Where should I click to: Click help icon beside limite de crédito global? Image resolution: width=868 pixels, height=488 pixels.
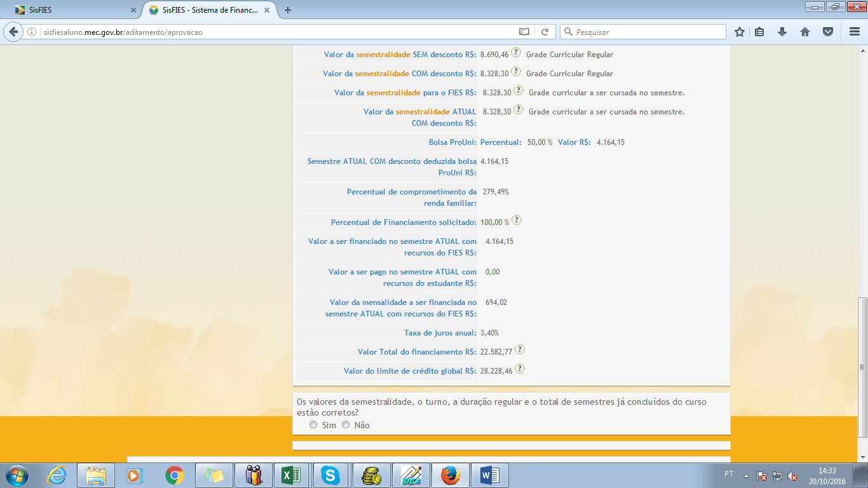[520, 369]
